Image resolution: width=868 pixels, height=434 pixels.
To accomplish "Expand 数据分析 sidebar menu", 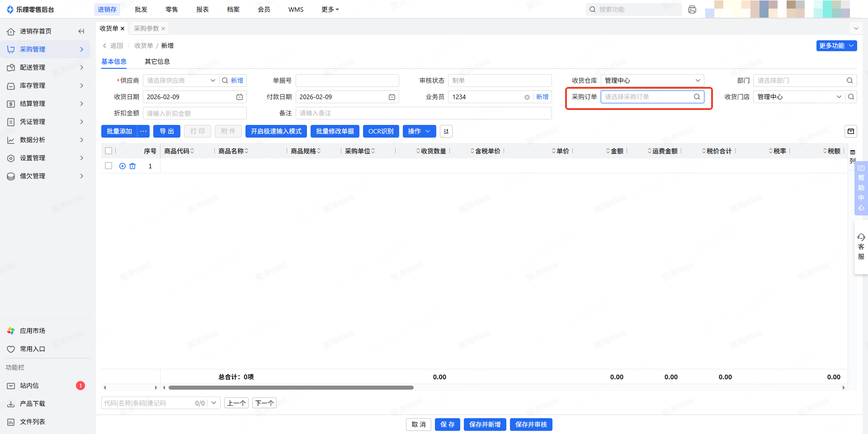I will click(x=45, y=140).
